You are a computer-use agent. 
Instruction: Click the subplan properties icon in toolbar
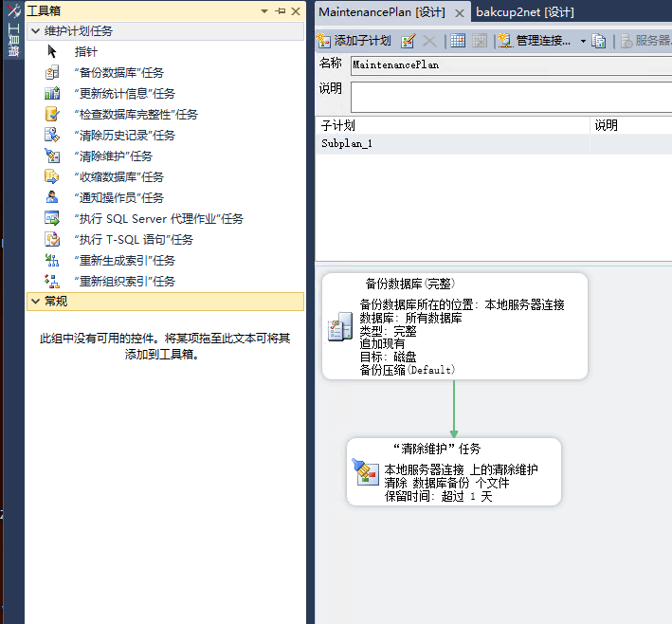point(409,41)
